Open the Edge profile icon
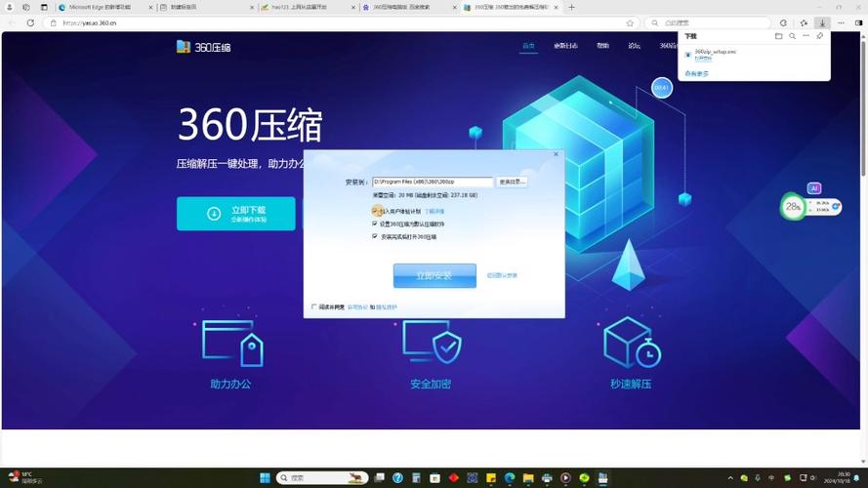Viewport: 868px width, 488px height. click(9, 7)
